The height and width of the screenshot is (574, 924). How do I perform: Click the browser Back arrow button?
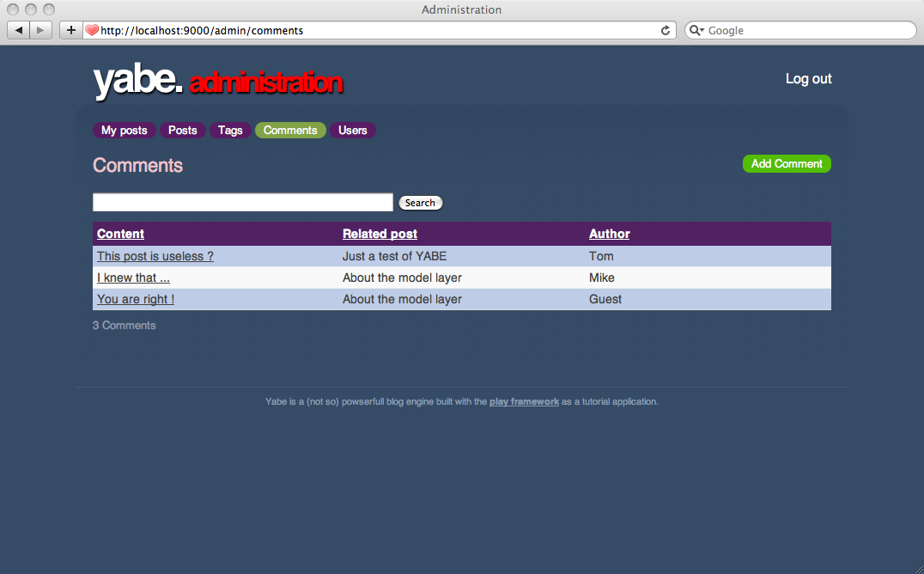pyautogui.click(x=19, y=30)
